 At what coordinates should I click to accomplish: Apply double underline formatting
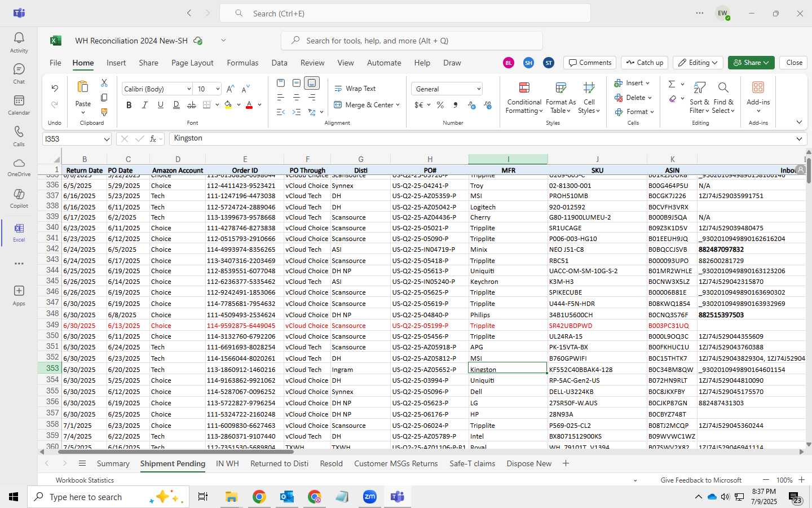tap(176, 105)
